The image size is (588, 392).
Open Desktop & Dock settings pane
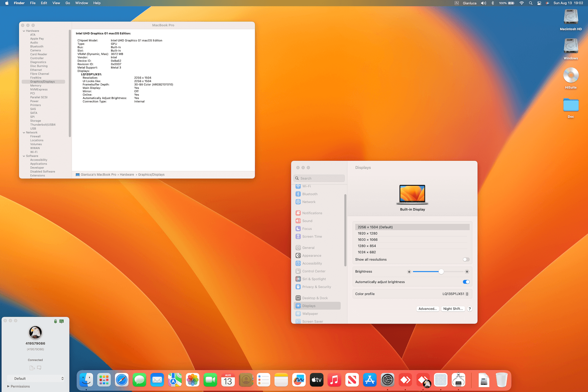(315, 298)
